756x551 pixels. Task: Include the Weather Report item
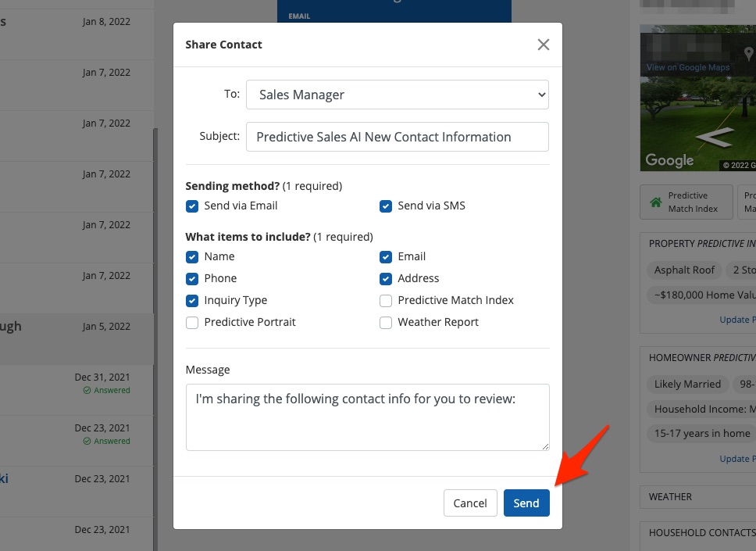click(x=386, y=323)
